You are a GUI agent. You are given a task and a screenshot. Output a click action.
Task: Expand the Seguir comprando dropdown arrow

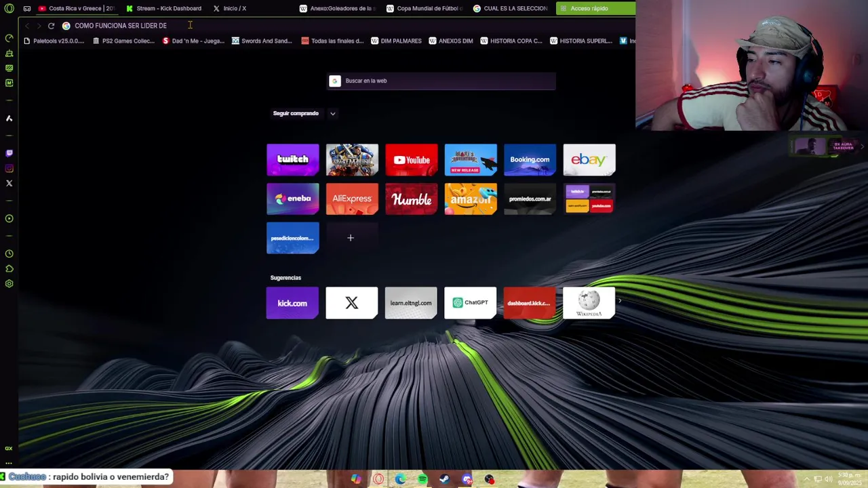pyautogui.click(x=332, y=114)
